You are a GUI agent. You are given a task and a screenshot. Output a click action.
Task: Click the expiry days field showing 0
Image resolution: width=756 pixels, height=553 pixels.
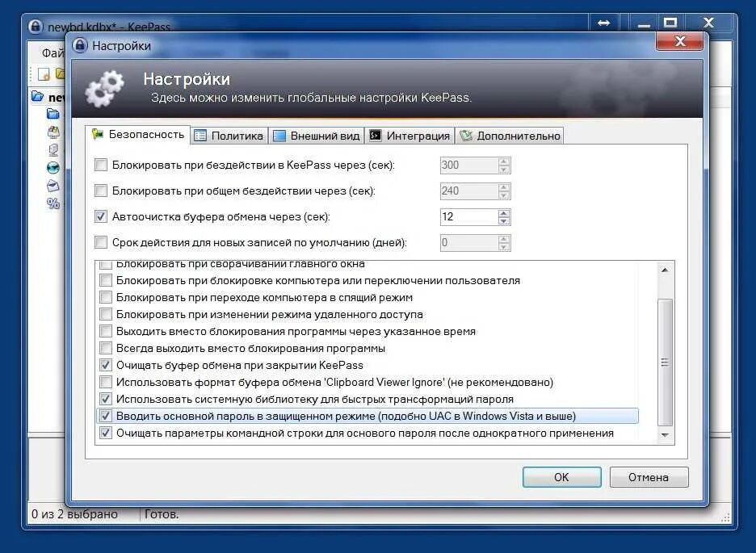click(469, 242)
